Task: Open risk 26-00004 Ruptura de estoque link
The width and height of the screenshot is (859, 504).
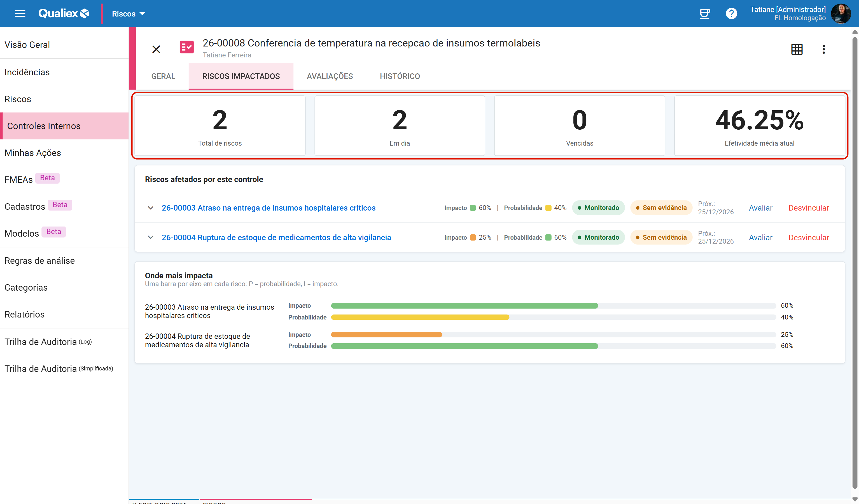Action: point(276,237)
